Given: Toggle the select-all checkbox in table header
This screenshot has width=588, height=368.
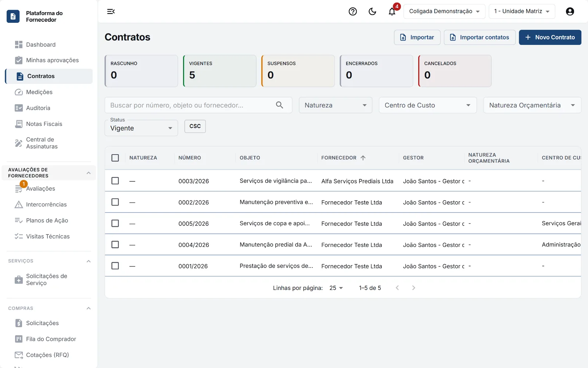Looking at the screenshot, I should 115,158.
